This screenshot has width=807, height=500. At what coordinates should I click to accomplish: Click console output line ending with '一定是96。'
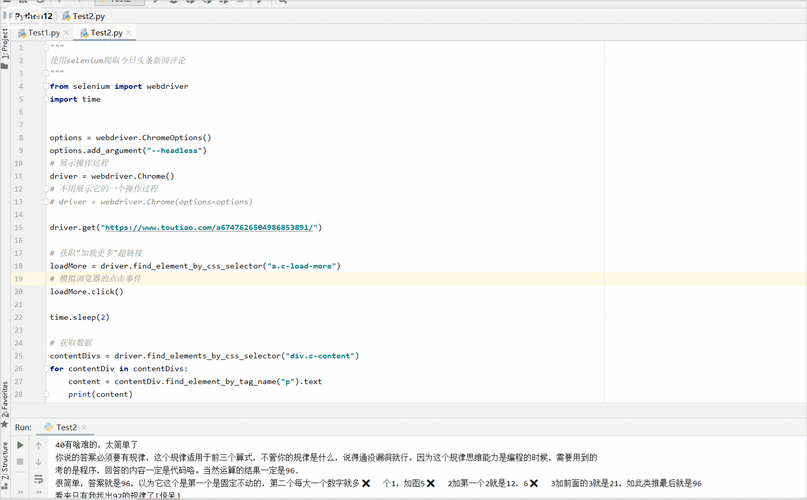[177, 471]
